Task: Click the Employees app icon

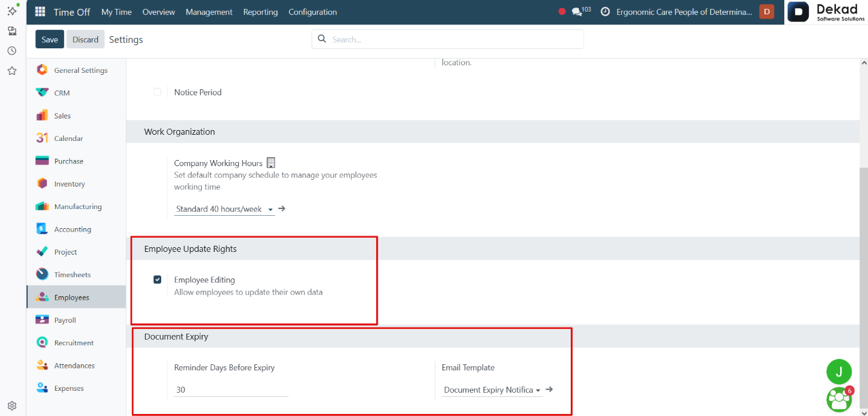Action: [x=42, y=298]
